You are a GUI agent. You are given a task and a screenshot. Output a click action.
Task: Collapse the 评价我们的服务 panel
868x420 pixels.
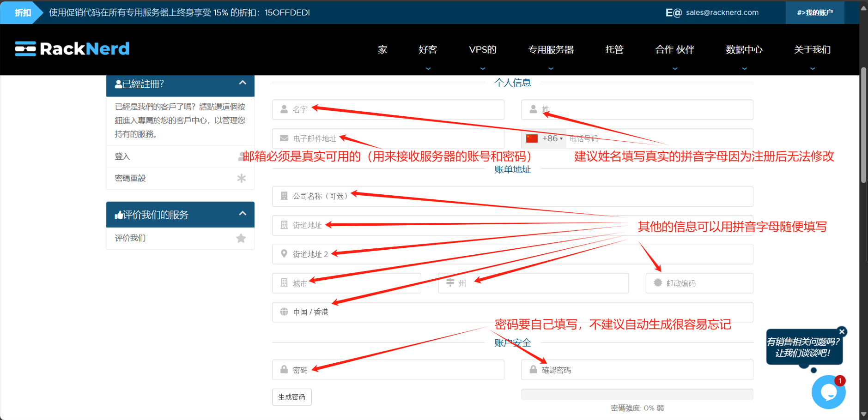click(x=243, y=214)
